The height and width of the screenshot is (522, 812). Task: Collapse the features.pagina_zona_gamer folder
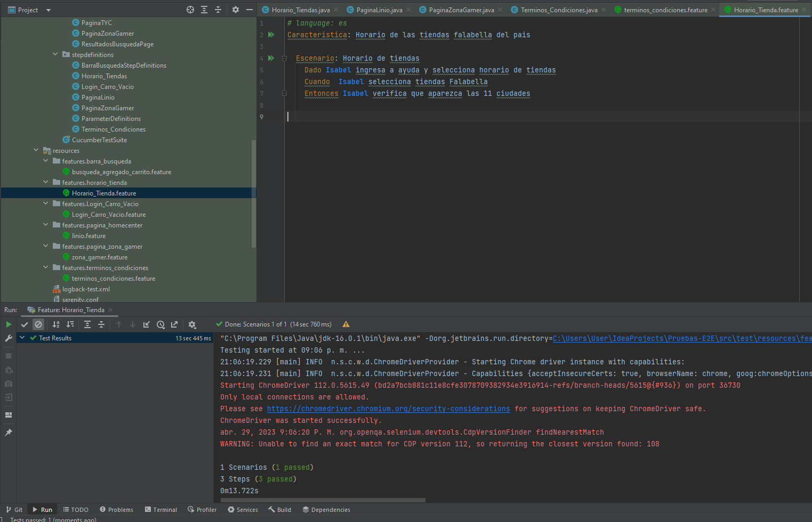[45, 246]
